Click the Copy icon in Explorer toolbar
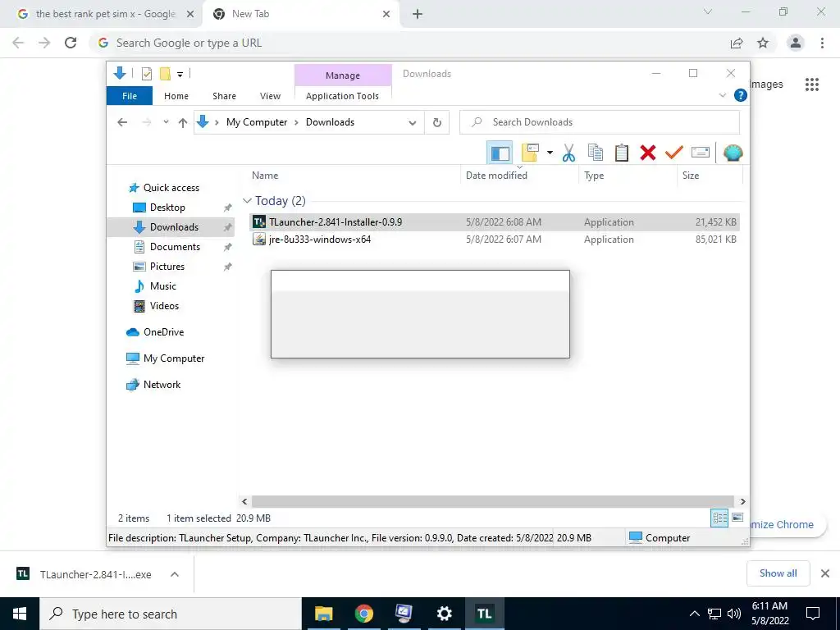Screen dimensions: 840x630 [x=596, y=153]
